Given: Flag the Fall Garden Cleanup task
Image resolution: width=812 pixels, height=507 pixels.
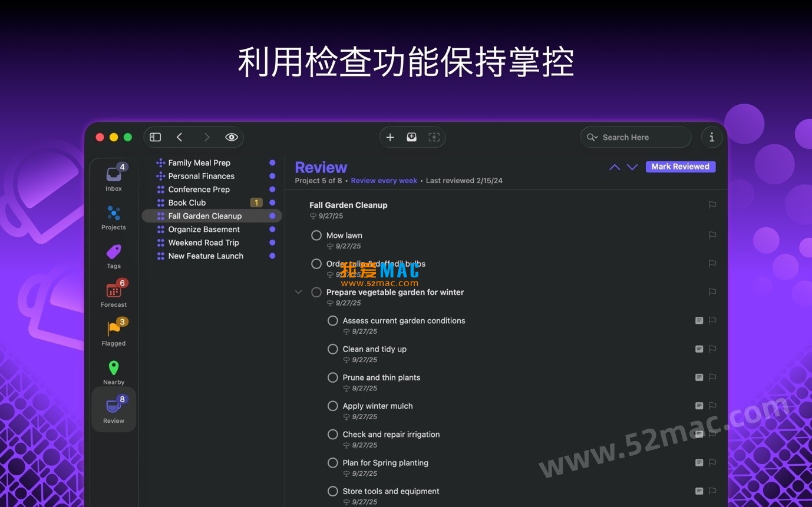Looking at the screenshot, I should pyautogui.click(x=712, y=205).
